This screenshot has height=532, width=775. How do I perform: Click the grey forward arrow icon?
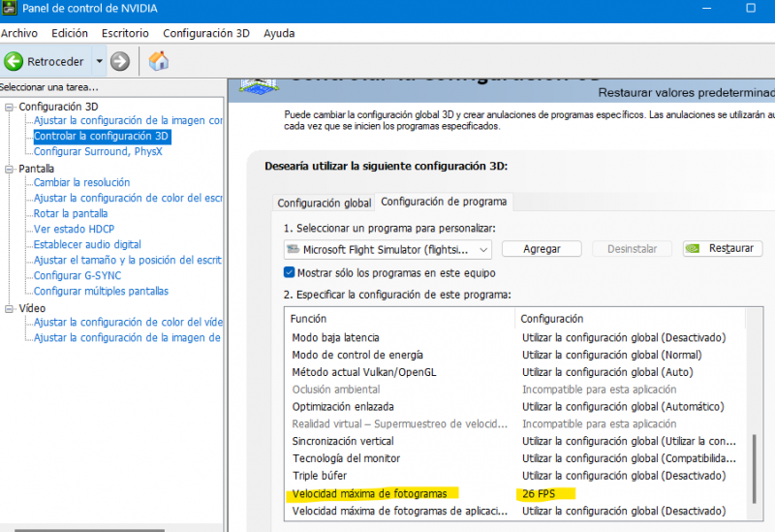click(119, 61)
